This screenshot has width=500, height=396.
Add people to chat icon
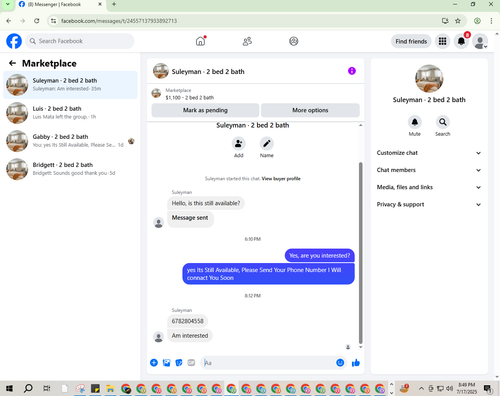point(239,144)
